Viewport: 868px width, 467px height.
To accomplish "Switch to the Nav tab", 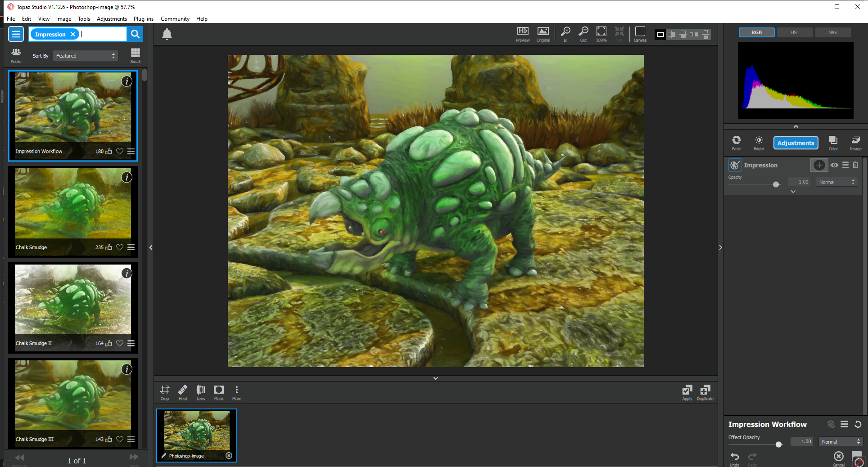I will (x=833, y=32).
